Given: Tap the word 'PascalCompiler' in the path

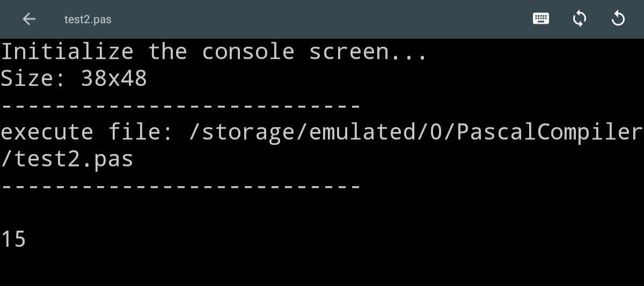Looking at the screenshot, I should [x=549, y=132].
